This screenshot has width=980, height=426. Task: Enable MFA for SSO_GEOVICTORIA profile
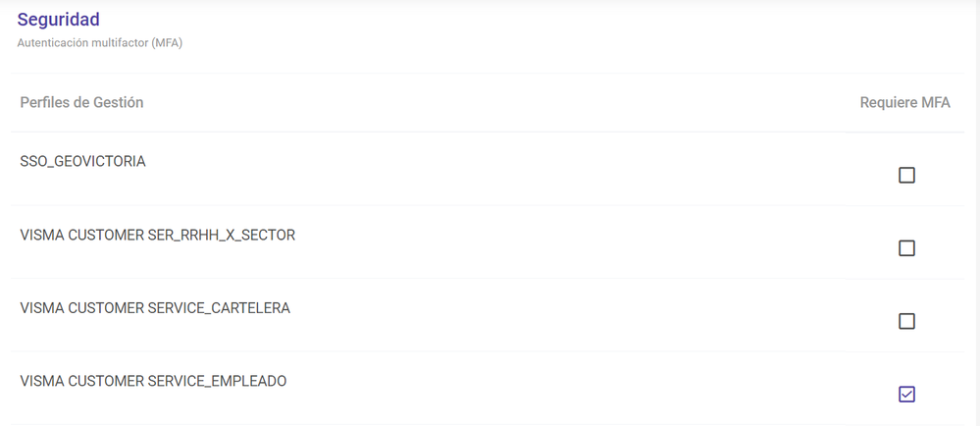click(x=906, y=176)
